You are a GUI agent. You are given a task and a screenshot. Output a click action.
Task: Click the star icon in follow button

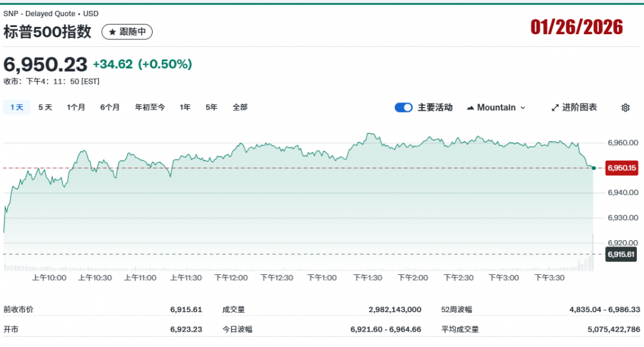pos(113,32)
